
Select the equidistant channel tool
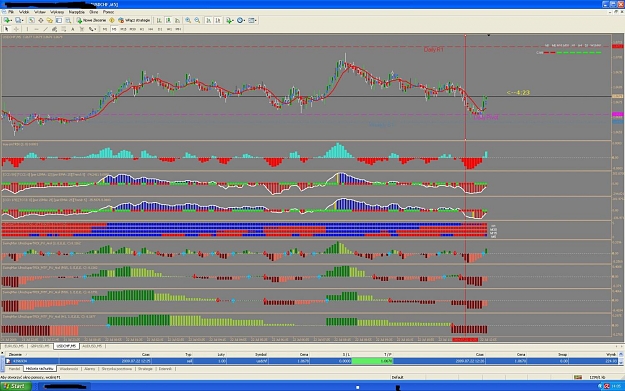point(54,29)
